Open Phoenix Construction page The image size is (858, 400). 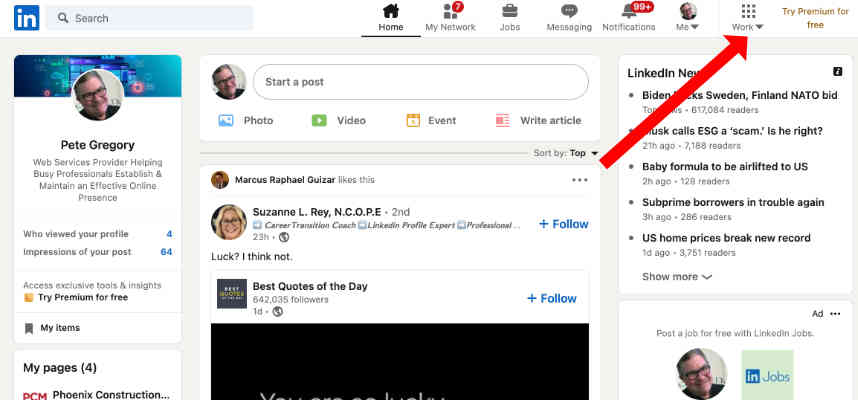tap(111, 395)
